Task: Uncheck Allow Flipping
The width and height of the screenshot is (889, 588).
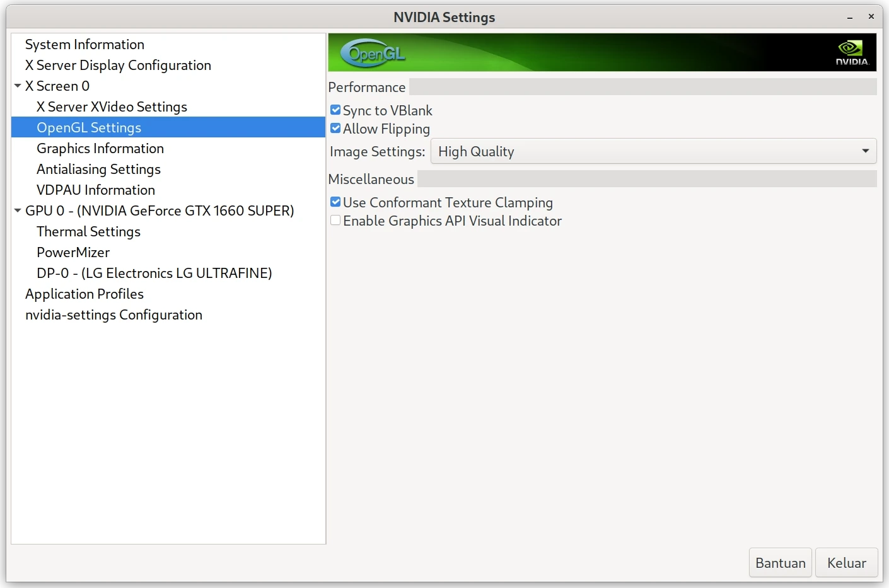Action: tap(335, 127)
